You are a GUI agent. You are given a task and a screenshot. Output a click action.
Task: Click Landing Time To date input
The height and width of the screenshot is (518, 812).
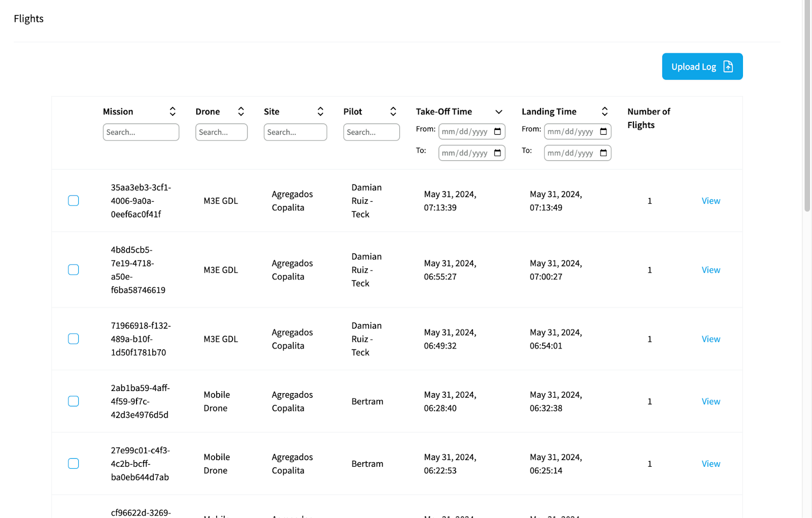point(578,153)
